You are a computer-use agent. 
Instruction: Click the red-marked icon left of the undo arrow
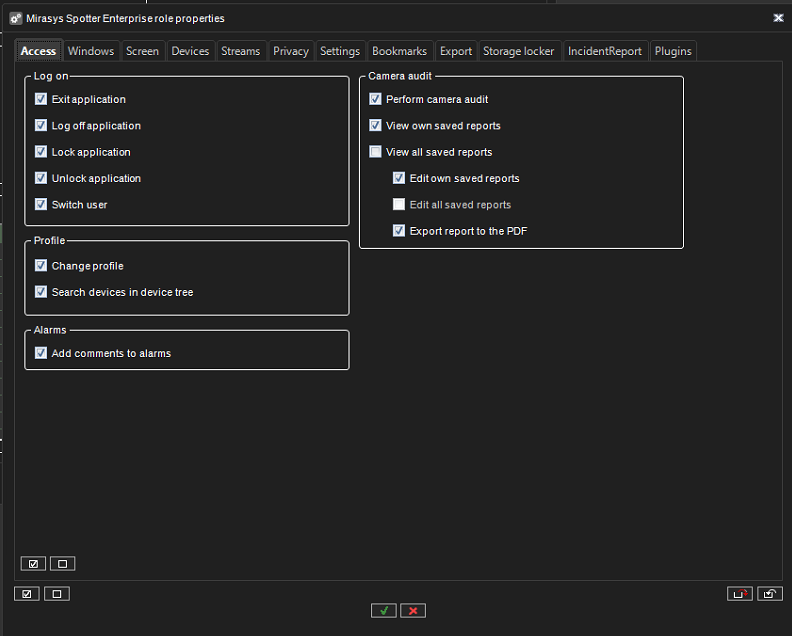(739, 594)
